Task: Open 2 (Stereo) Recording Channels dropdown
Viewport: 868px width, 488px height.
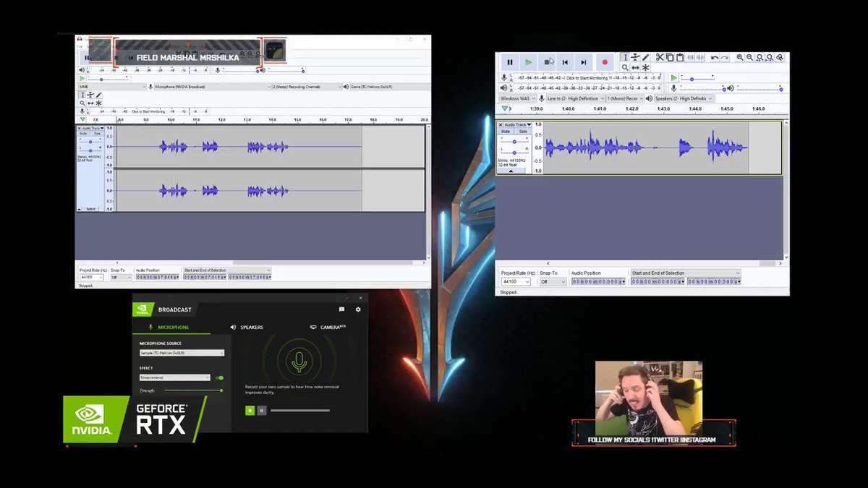Action: coord(307,87)
